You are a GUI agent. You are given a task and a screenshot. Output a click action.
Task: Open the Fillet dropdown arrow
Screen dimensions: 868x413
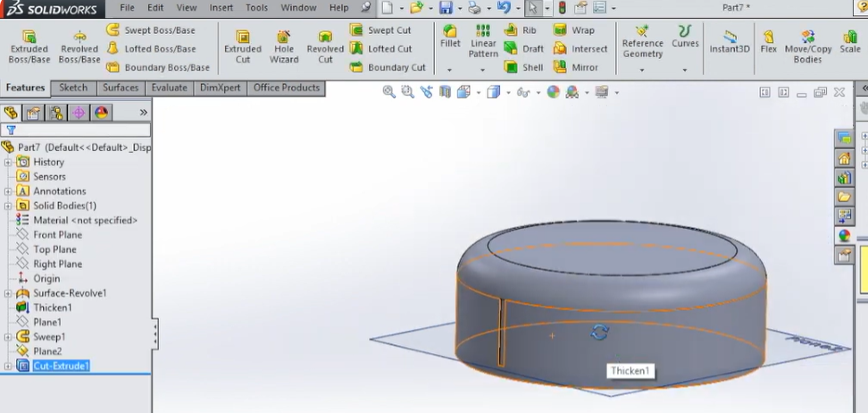450,70
